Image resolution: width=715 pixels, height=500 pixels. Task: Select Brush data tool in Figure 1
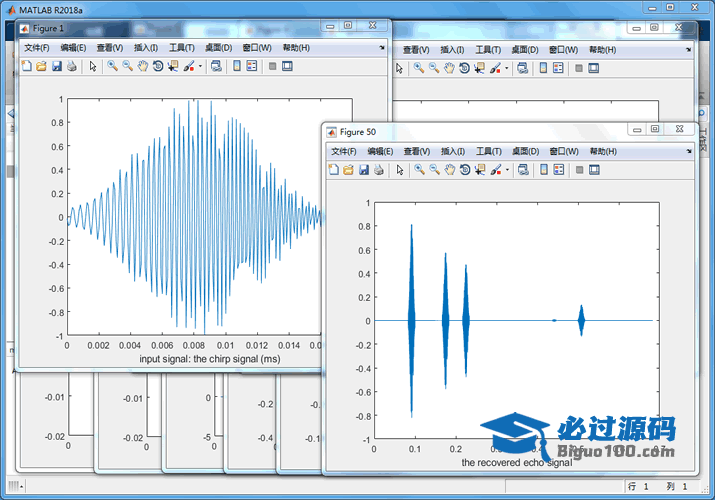(189, 67)
